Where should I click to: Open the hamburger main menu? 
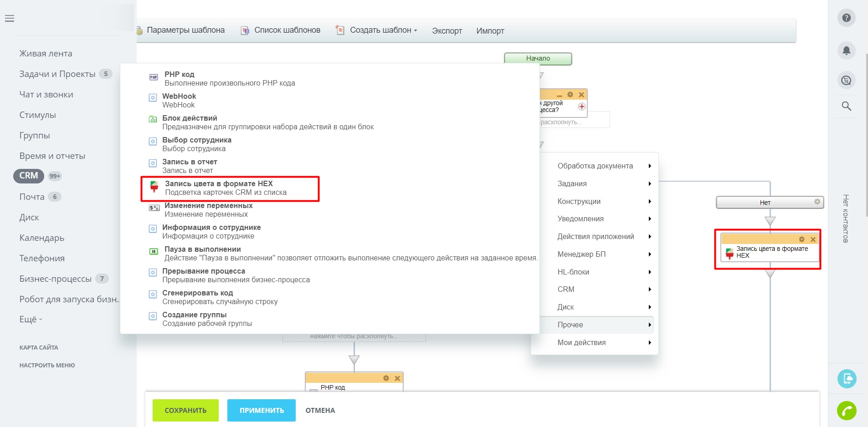(10, 19)
